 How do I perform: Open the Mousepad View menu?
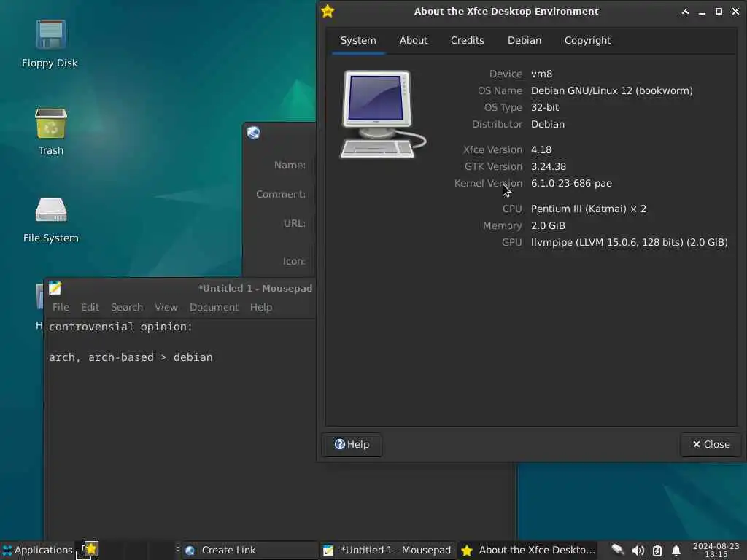(166, 307)
